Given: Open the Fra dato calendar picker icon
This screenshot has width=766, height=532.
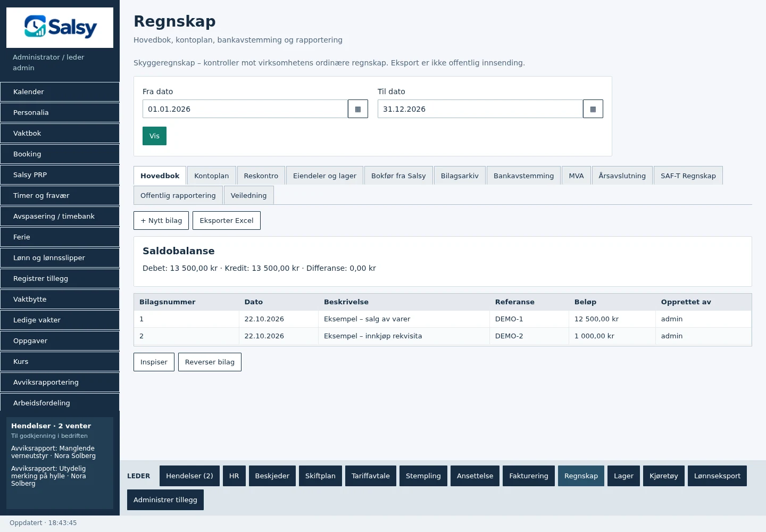Looking at the screenshot, I should [x=358, y=109].
